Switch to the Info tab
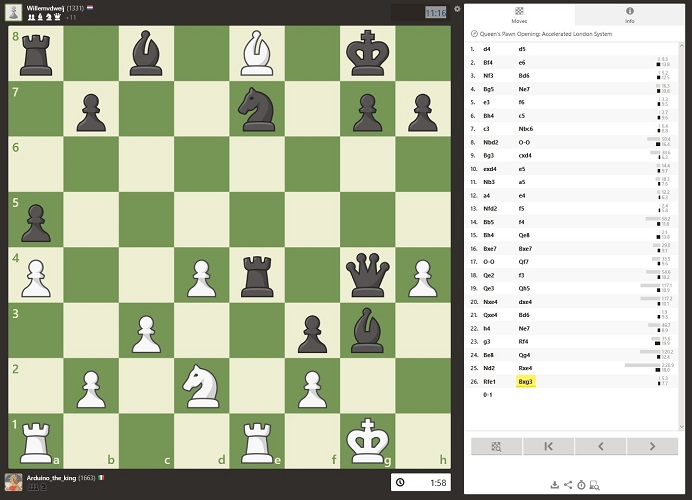This screenshot has height=500, width=692. (629, 14)
